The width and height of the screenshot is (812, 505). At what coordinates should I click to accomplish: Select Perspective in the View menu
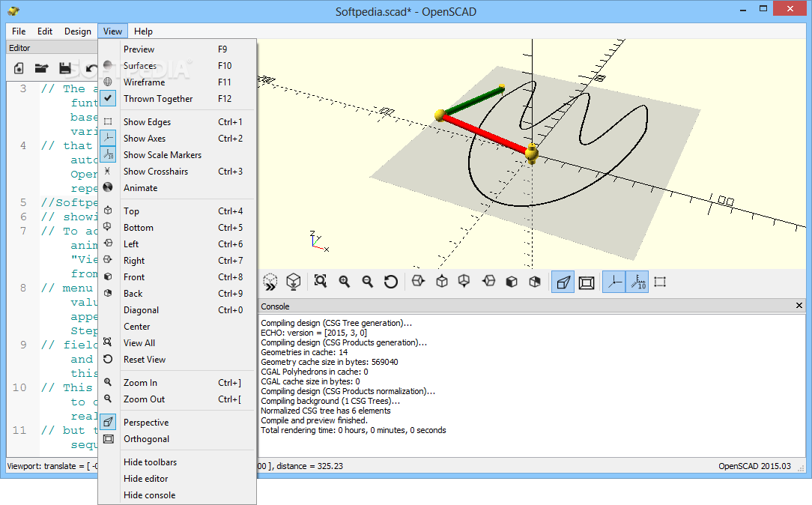(177, 423)
